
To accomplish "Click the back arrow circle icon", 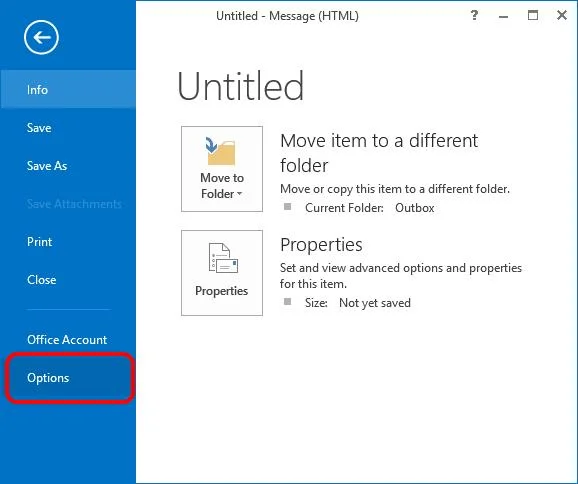I will click(x=41, y=37).
